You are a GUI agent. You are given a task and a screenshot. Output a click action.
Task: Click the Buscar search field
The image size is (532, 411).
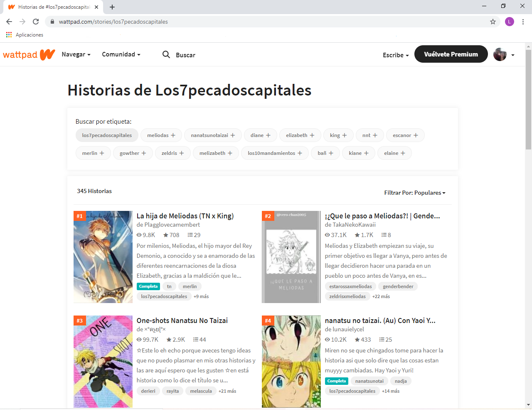coord(185,55)
